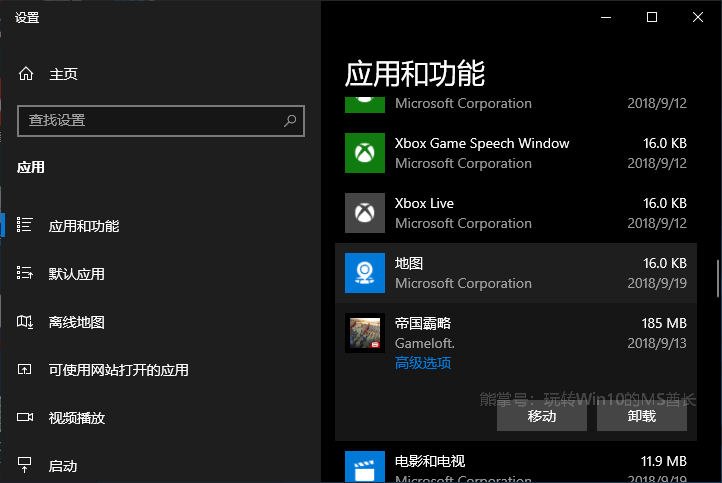Click the 2018/9/13 install date
Viewport: 722px width, 483px height.
657,343
